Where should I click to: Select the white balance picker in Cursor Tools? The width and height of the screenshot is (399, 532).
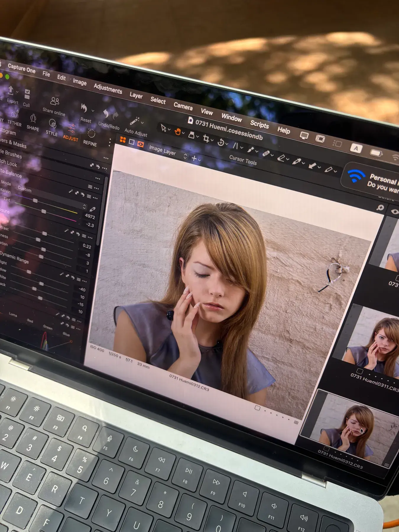296,161
